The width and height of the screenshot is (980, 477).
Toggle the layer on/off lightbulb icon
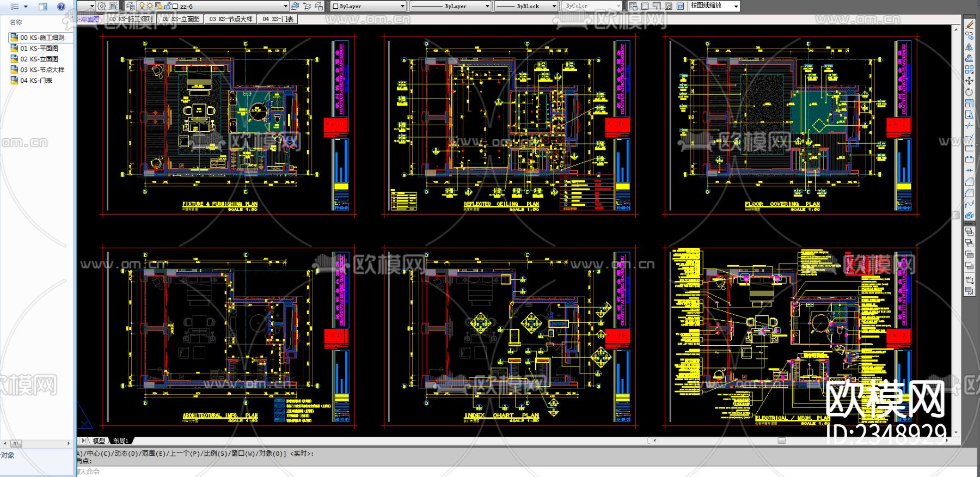142,6
